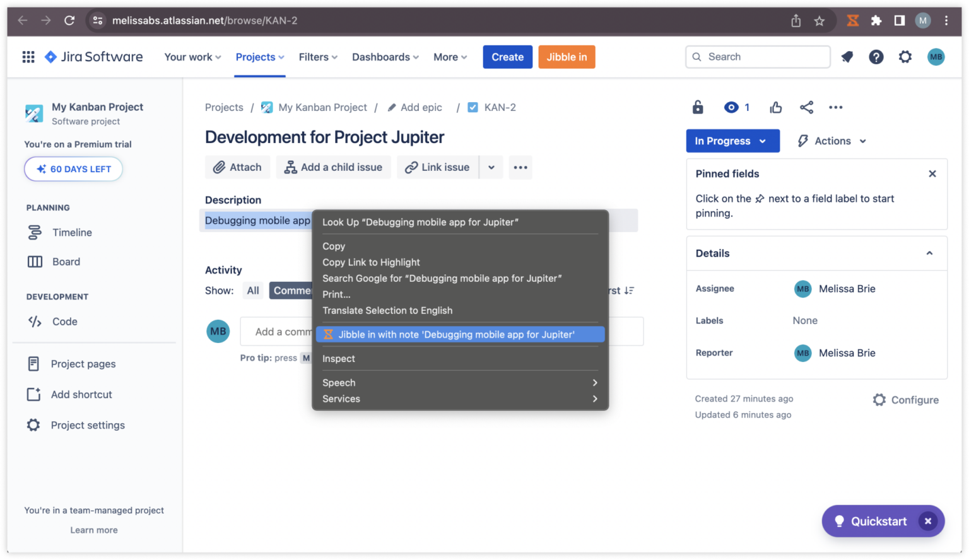Select Inspect from the context menu
969x560 pixels.
coord(339,358)
